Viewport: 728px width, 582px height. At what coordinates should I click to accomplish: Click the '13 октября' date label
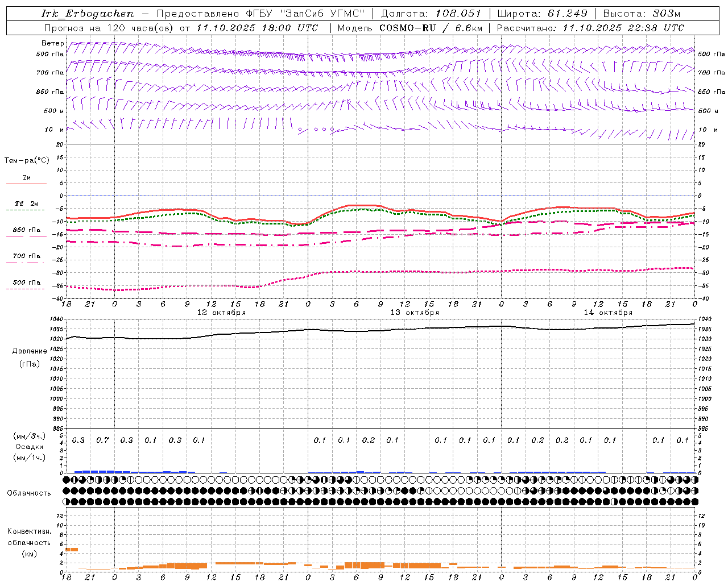pyautogui.click(x=415, y=313)
